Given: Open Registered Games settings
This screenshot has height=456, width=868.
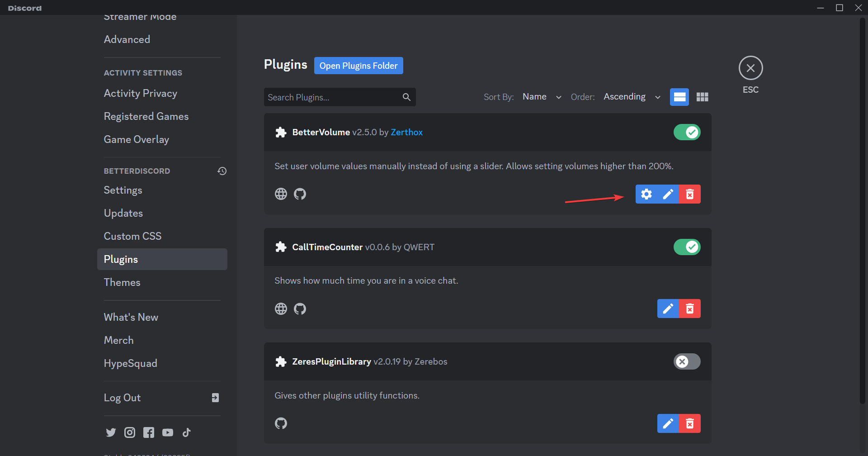Looking at the screenshot, I should click(162, 116).
